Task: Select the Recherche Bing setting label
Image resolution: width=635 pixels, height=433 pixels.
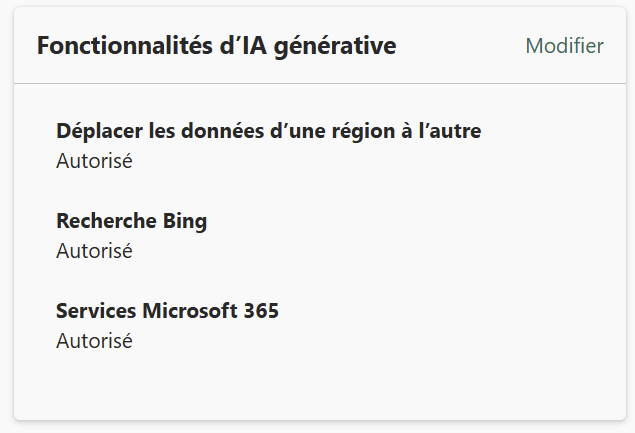Action: point(131,221)
